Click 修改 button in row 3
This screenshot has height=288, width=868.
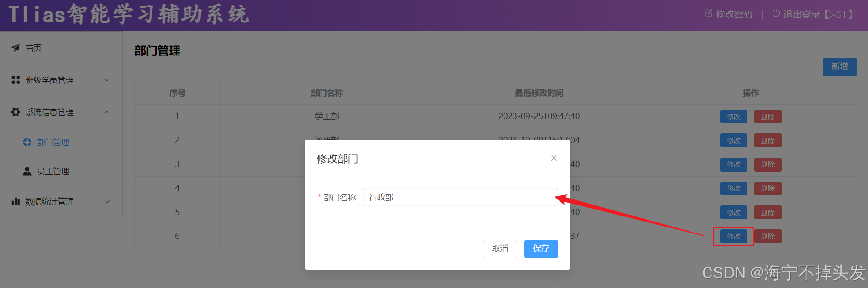coord(734,164)
